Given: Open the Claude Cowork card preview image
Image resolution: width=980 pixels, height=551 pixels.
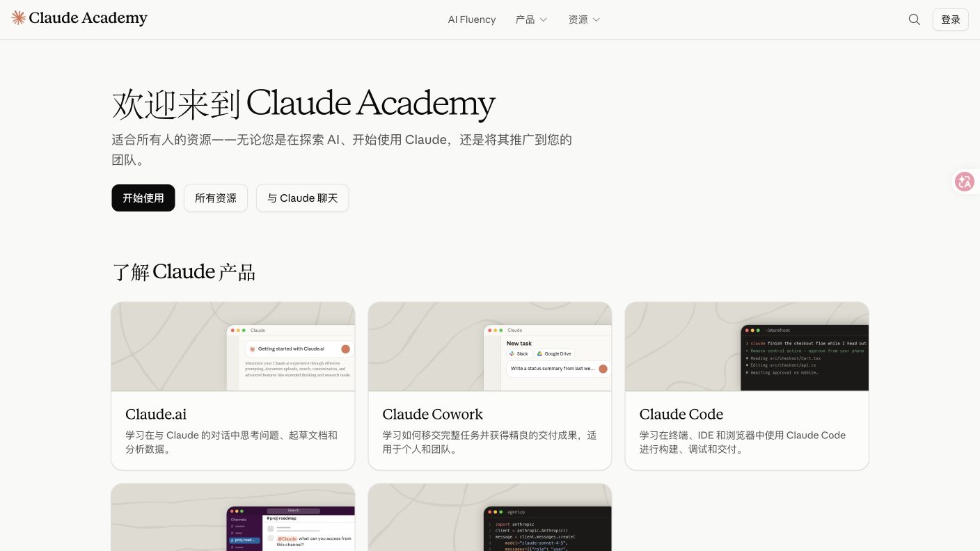Looking at the screenshot, I should (490, 346).
